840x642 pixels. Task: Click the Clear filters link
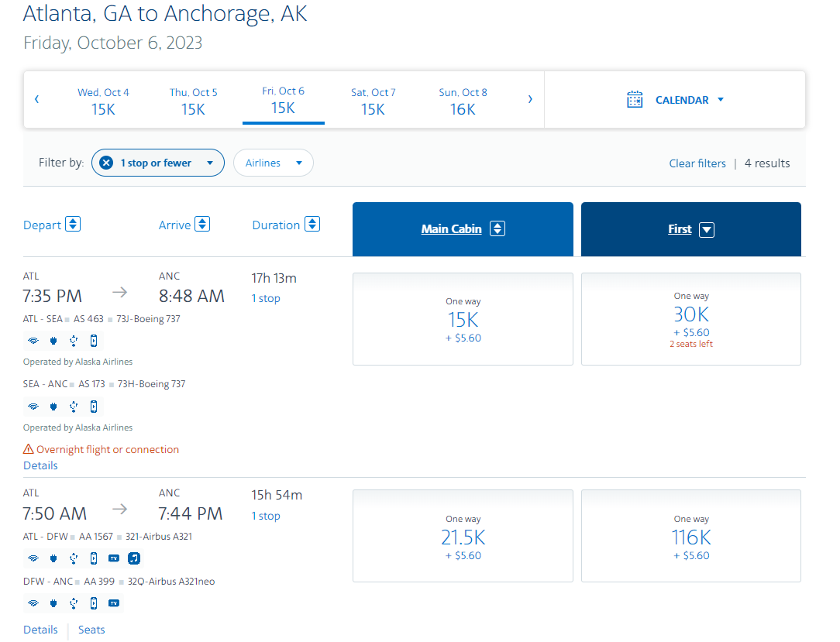pos(697,163)
